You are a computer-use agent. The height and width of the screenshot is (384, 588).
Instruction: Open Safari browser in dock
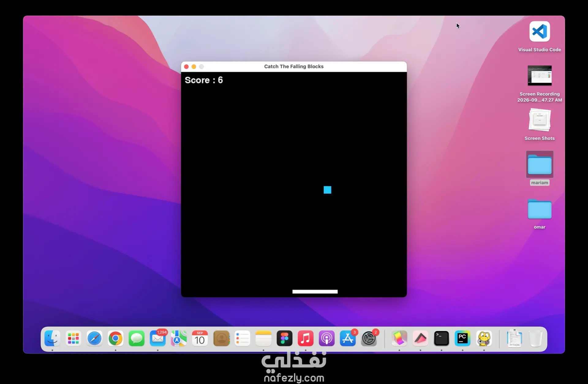click(x=94, y=338)
